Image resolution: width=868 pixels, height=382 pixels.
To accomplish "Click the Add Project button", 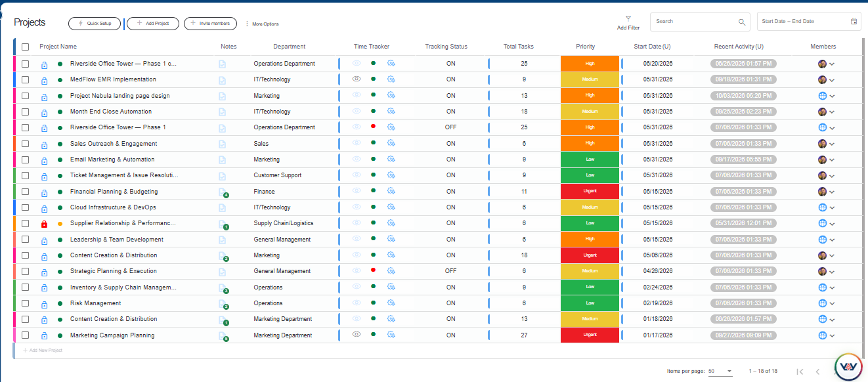I will click(152, 24).
